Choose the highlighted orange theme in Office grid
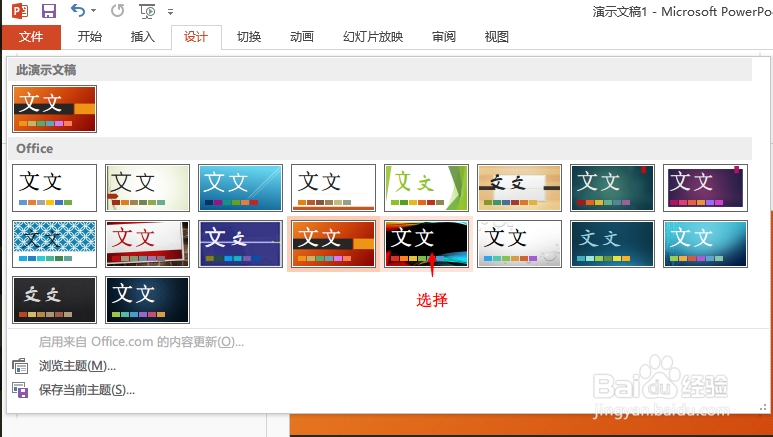Screen dimensions: 773x437 click(333, 244)
